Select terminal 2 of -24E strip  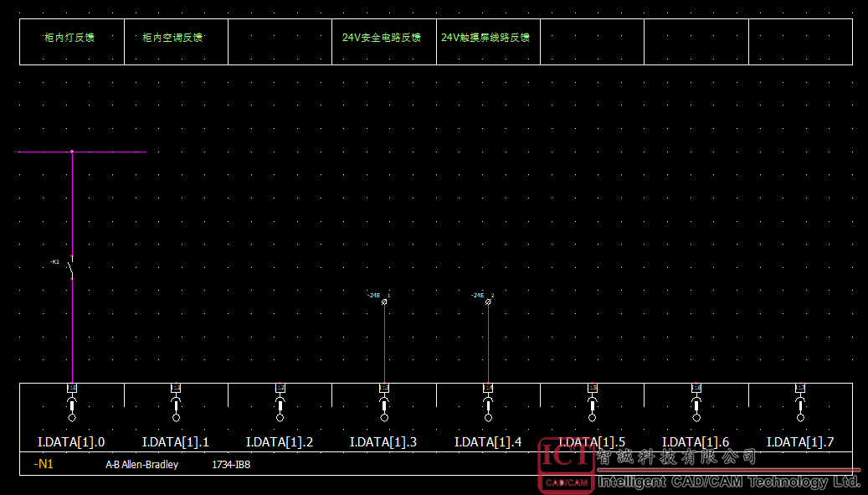488,302
